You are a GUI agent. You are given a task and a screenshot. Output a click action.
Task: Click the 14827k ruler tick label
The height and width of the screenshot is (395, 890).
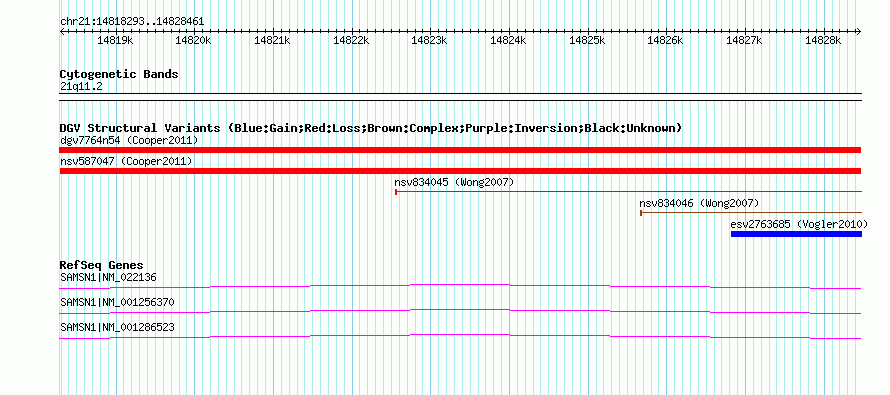coord(745,40)
